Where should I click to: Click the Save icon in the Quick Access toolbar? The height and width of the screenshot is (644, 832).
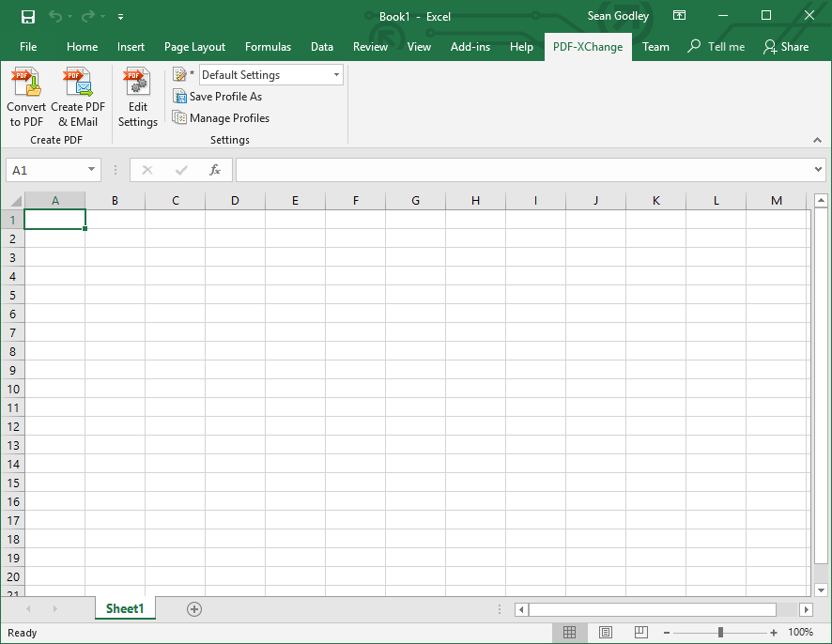[x=28, y=17]
